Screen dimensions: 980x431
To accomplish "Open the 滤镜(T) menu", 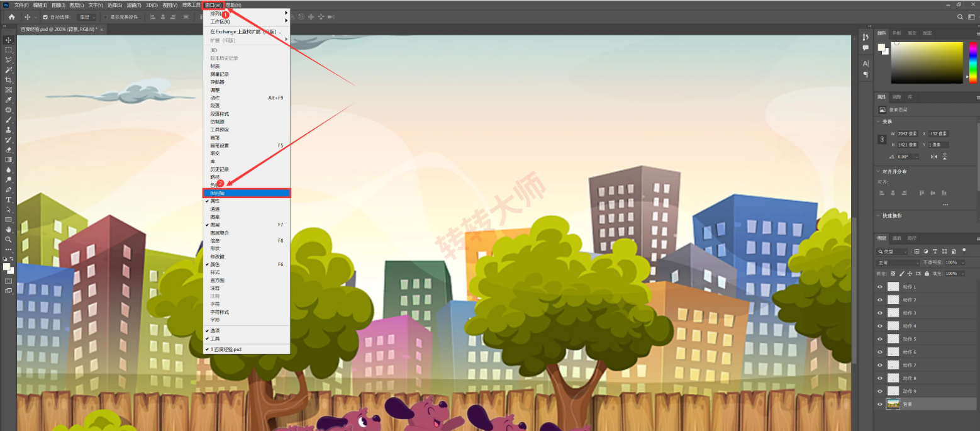I will pyautogui.click(x=134, y=5).
